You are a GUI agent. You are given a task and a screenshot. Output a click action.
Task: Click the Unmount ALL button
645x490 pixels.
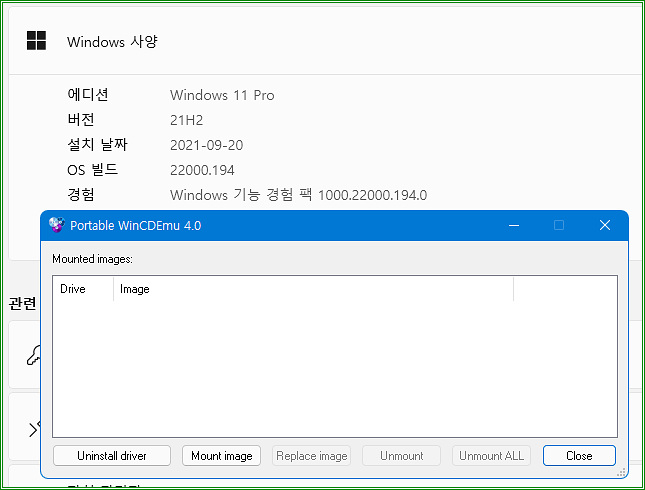491,455
